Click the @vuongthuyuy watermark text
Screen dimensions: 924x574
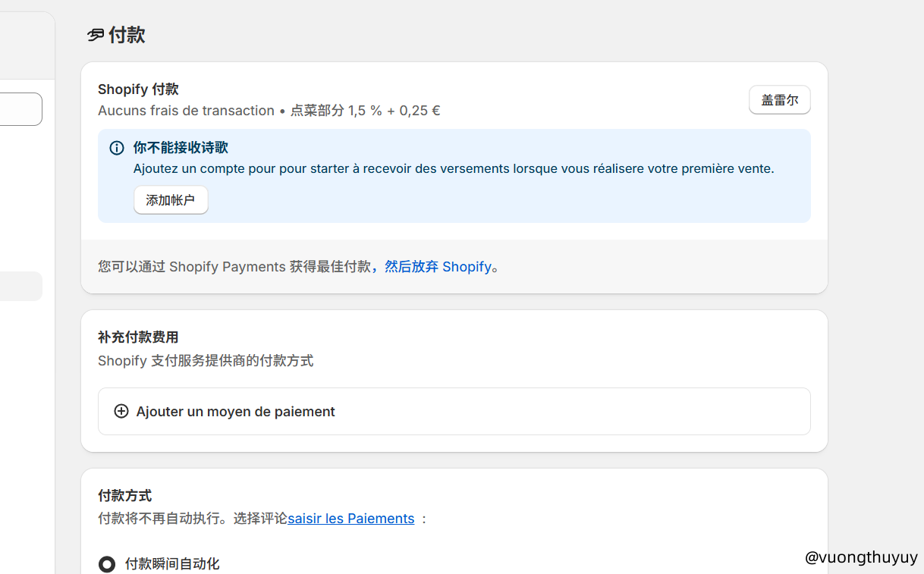pos(861,557)
